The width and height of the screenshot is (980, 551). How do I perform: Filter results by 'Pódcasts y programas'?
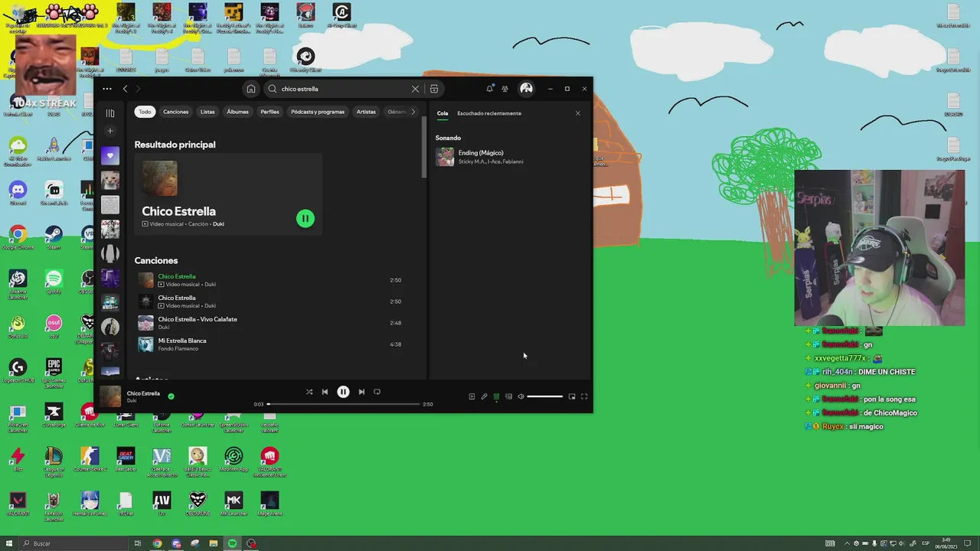tap(318, 112)
